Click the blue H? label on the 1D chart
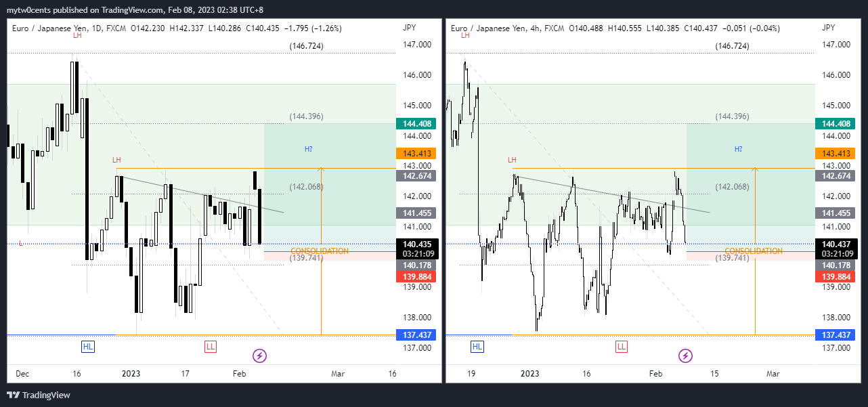This screenshot has width=868, height=407. (x=308, y=148)
